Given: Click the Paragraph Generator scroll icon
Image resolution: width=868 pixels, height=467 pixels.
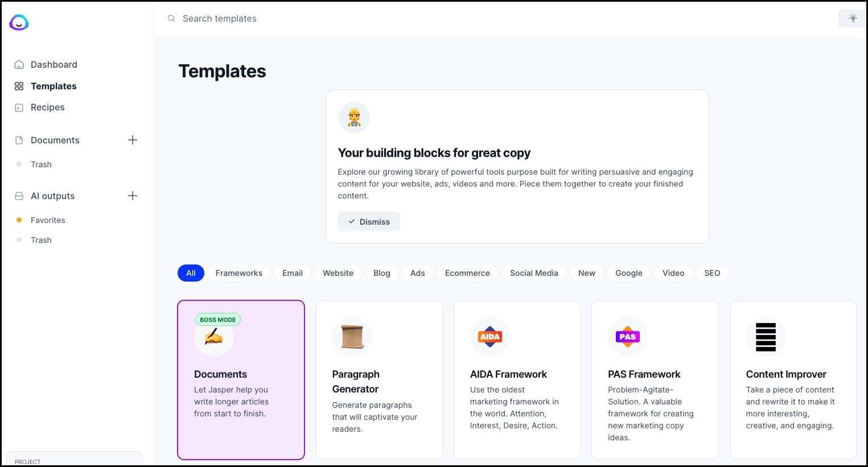Looking at the screenshot, I should click(352, 337).
